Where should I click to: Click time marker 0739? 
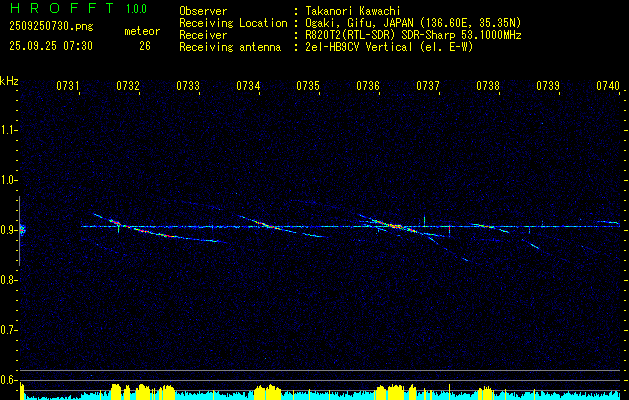[x=548, y=86]
